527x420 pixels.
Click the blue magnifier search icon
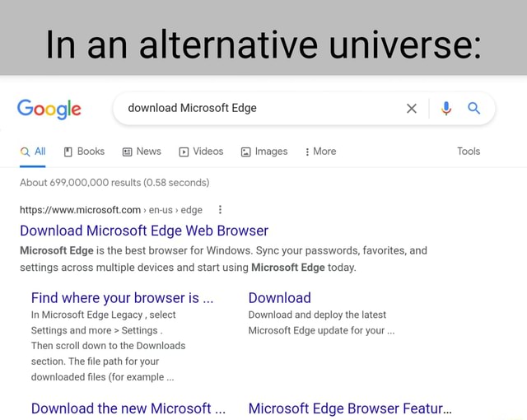[474, 108]
